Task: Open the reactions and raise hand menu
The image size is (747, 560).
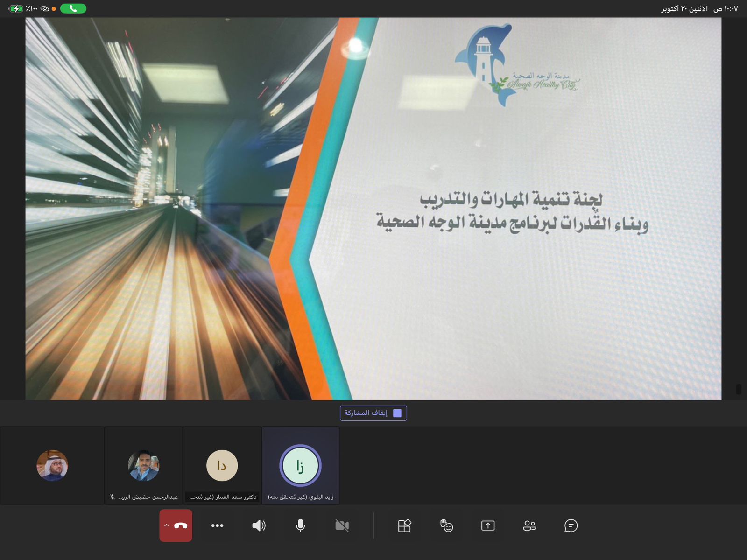Action: point(446,525)
